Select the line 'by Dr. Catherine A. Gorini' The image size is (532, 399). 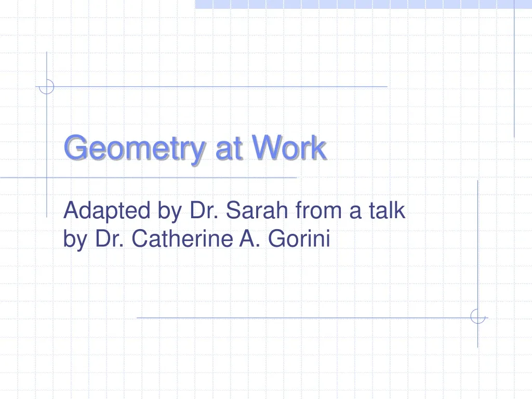coord(197,238)
